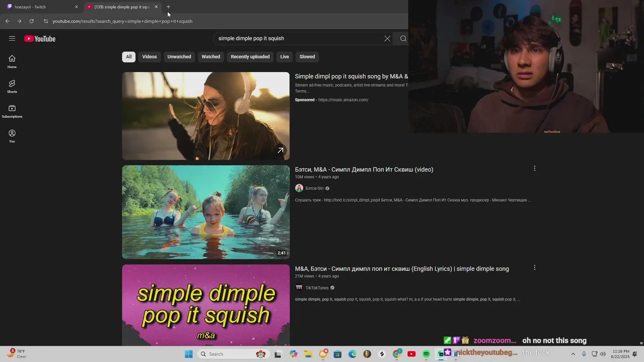Open Microsoft Edge from the taskbar
This screenshot has height=362, width=644.
(x=352, y=354)
